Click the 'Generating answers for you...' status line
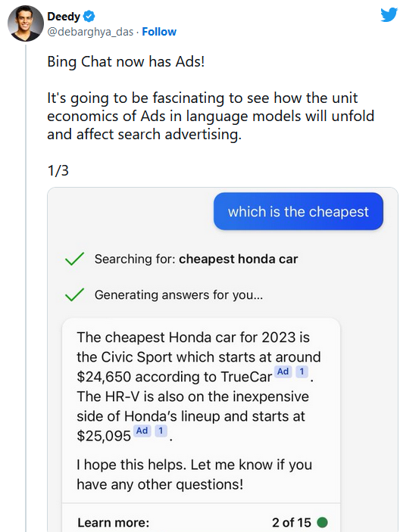 [x=179, y=295]
